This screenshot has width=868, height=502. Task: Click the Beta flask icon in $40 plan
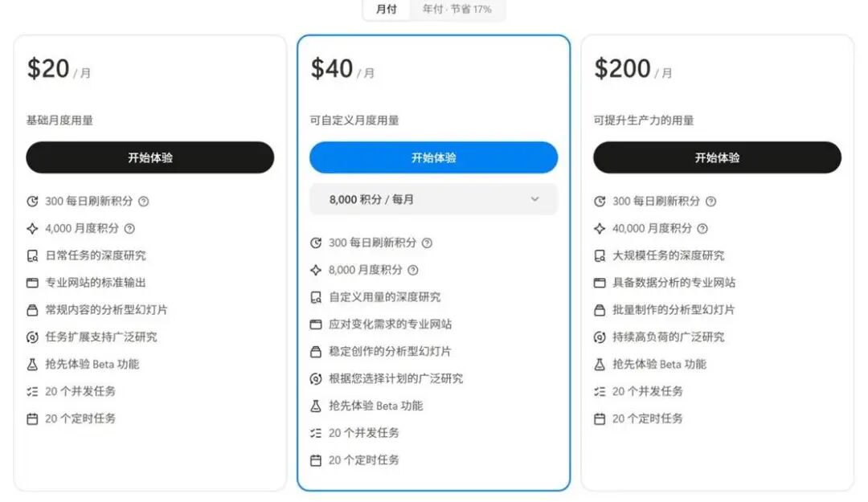[316, 406]
